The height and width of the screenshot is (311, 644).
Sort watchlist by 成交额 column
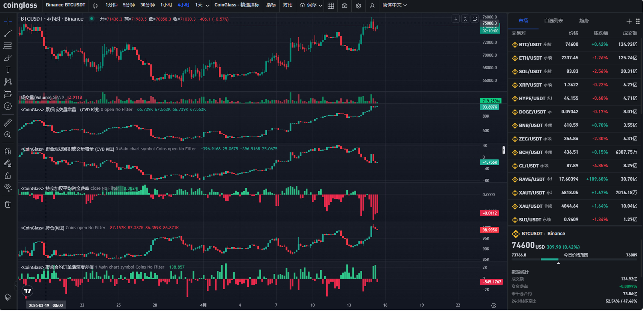(630, 33)
